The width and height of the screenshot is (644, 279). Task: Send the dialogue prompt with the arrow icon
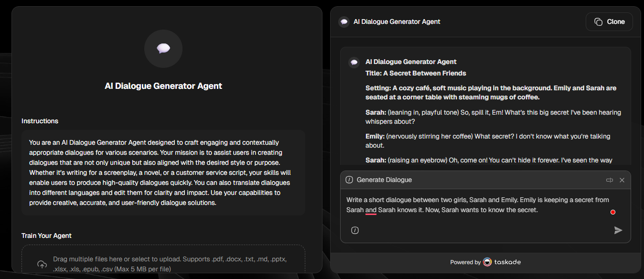tap(618, 230)
